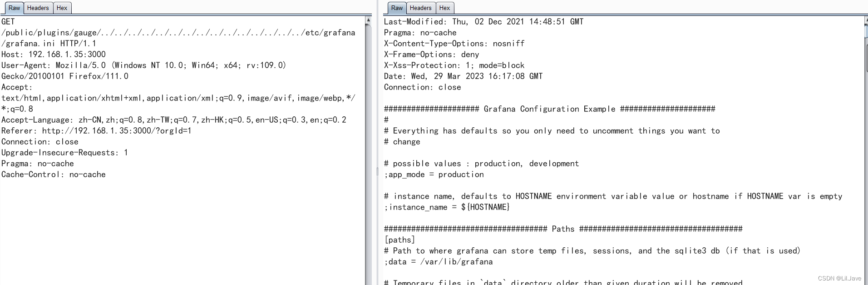This screenshot has height=285, width=868.
Task: Open the Headers tab in request pane
Action: pos(38,8)
